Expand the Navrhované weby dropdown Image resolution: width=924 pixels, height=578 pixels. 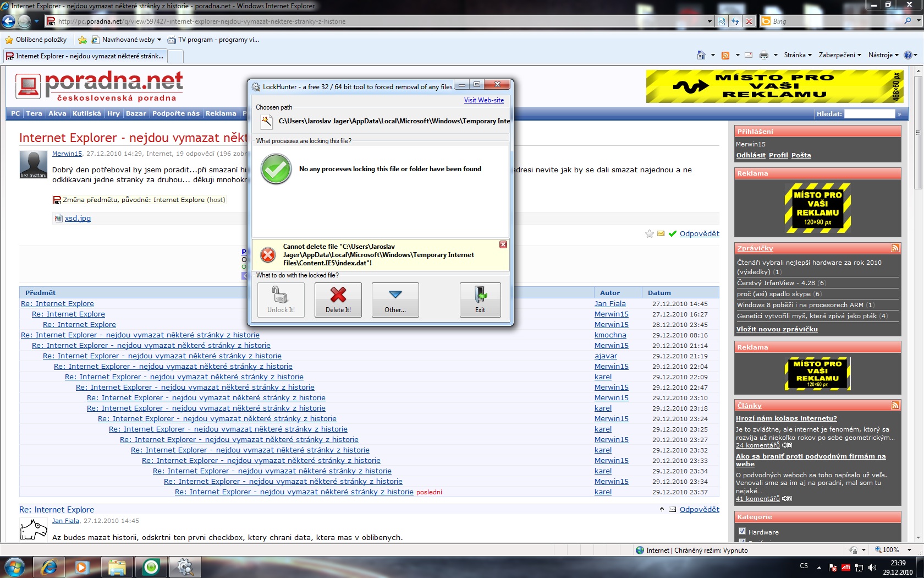click(x=159, y=40)
